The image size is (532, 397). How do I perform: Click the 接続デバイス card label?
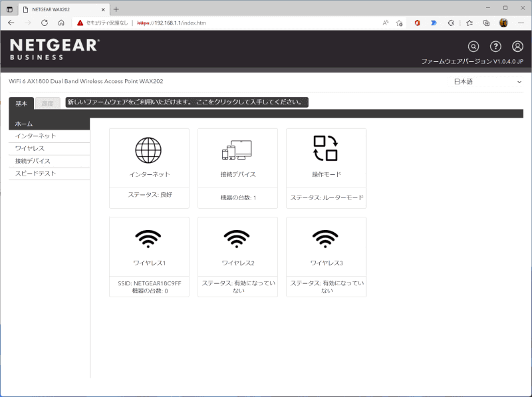[238, 174]
